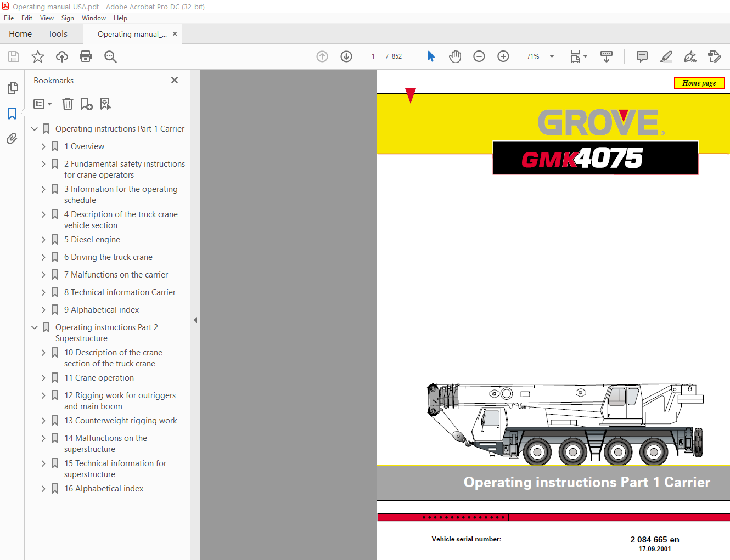Screen dimensions: 730x560
Task: Collapse the navigation pane with arrow handle
Action: click(x=195, y=320)
